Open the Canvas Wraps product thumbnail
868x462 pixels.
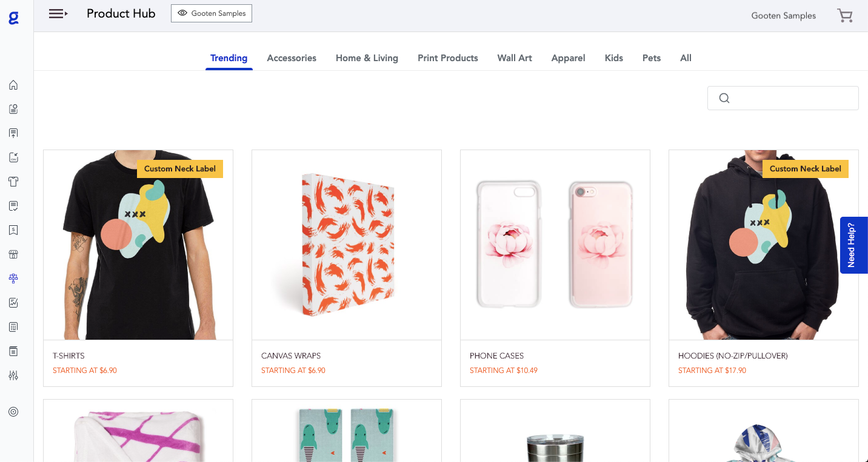(x=347, y=245)
